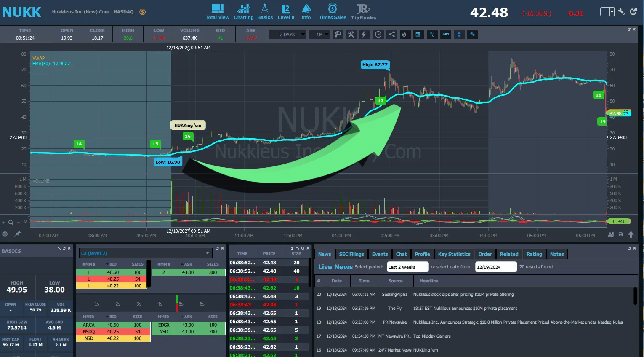Pop out the Level 2 panel

[217, 248]
